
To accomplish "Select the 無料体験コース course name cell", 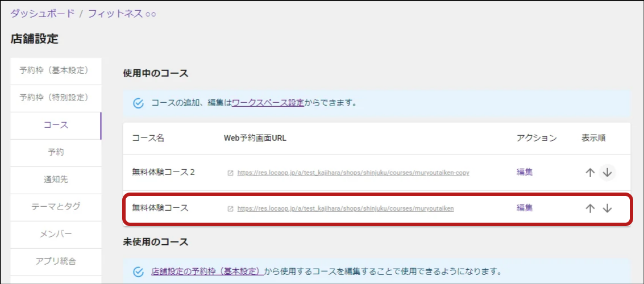I will point(160,208).
